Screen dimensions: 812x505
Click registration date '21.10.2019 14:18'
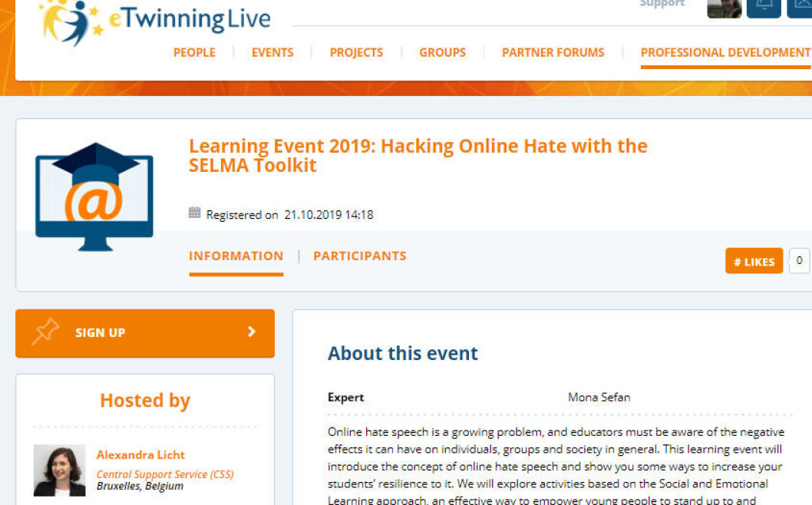click(328, 214)
